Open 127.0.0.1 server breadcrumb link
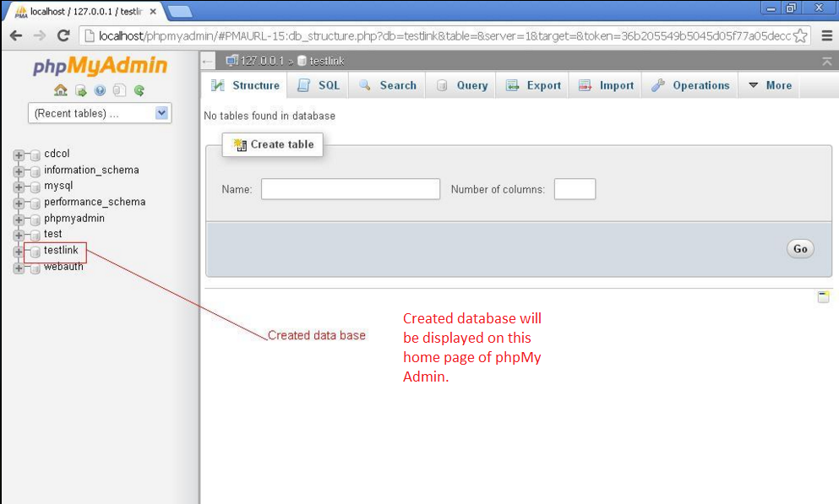Screen dimensions: 839x504 point(262,61)
